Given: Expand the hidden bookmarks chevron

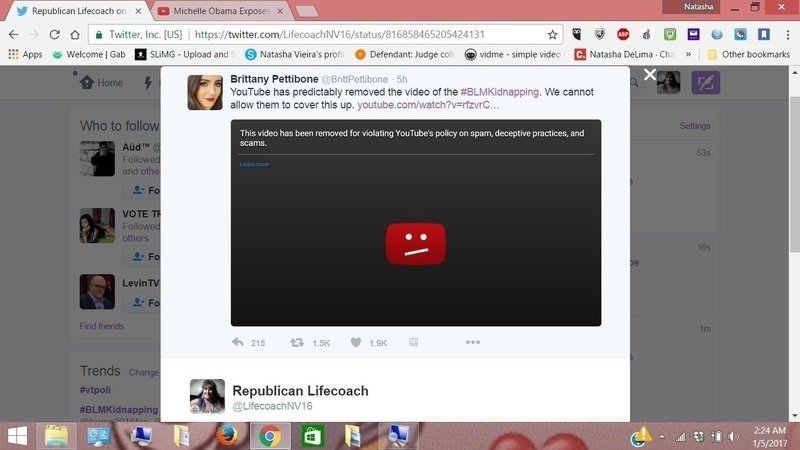Looking at the screenshot, I should pos(688,54).
